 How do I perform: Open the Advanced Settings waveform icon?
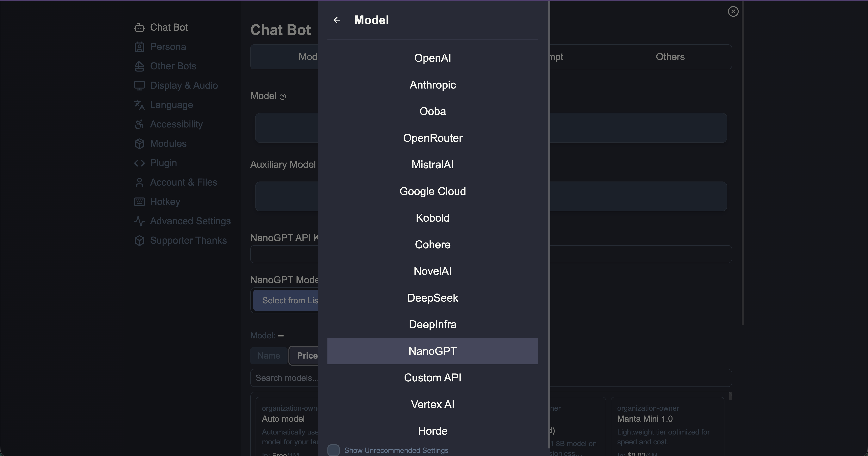coord(139,221)
